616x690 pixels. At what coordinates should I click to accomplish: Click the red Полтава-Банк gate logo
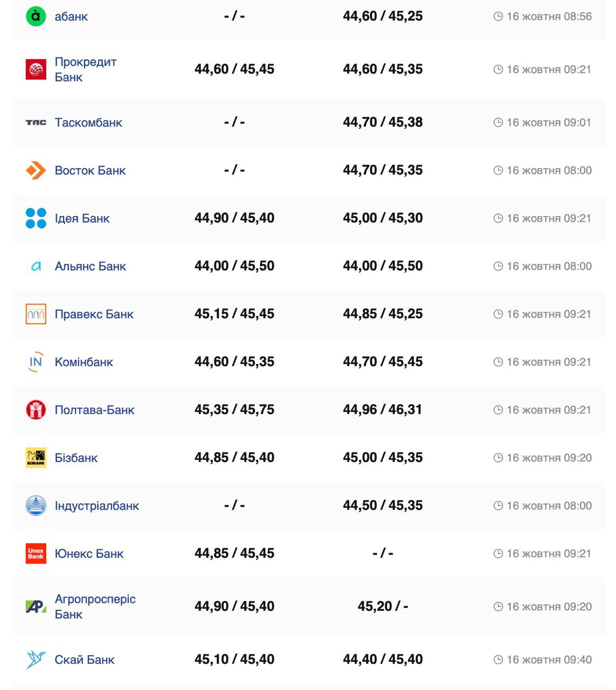36,410
